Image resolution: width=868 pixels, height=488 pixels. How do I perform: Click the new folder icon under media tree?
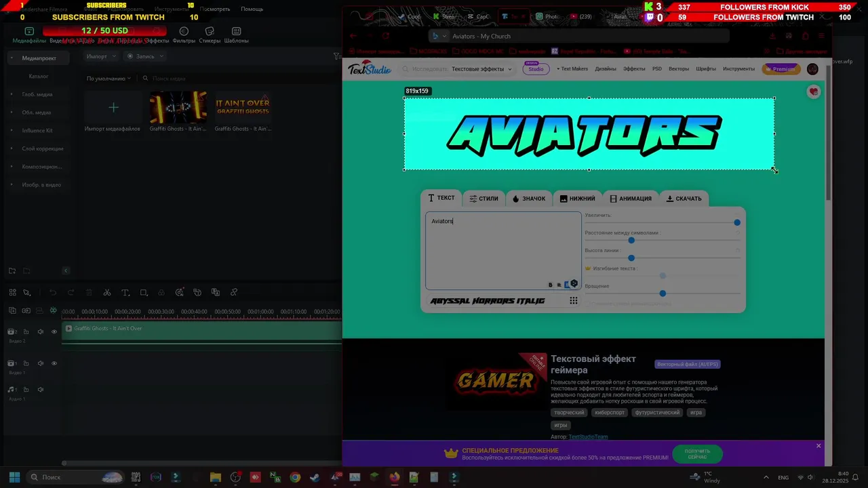12,271
